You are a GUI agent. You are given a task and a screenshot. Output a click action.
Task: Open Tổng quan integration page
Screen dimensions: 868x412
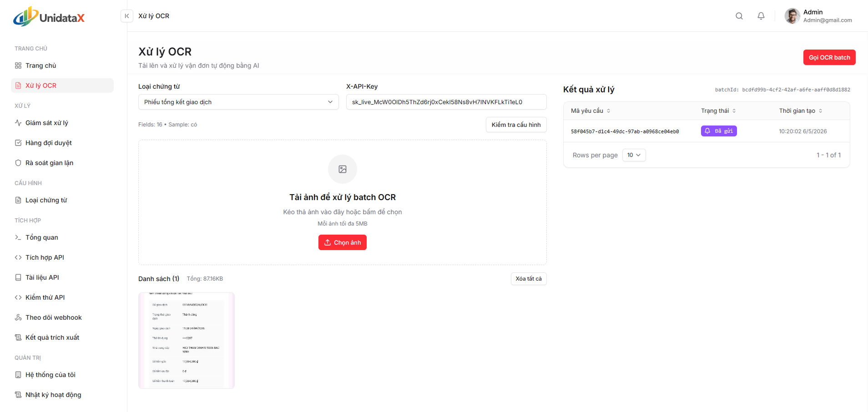click(x=62, y=237)
